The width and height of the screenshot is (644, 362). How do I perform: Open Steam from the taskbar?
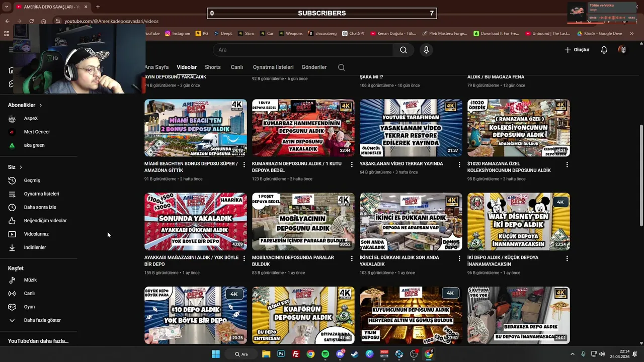coord(355,354)
